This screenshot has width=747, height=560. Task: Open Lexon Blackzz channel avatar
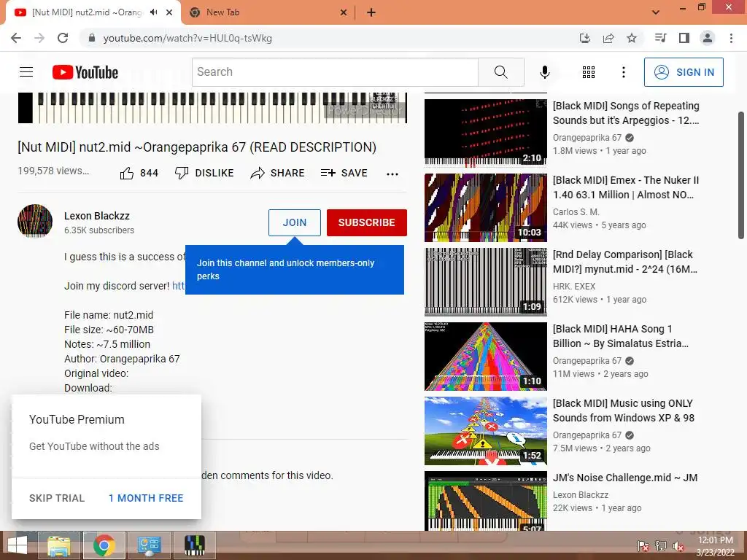[35, 221]
